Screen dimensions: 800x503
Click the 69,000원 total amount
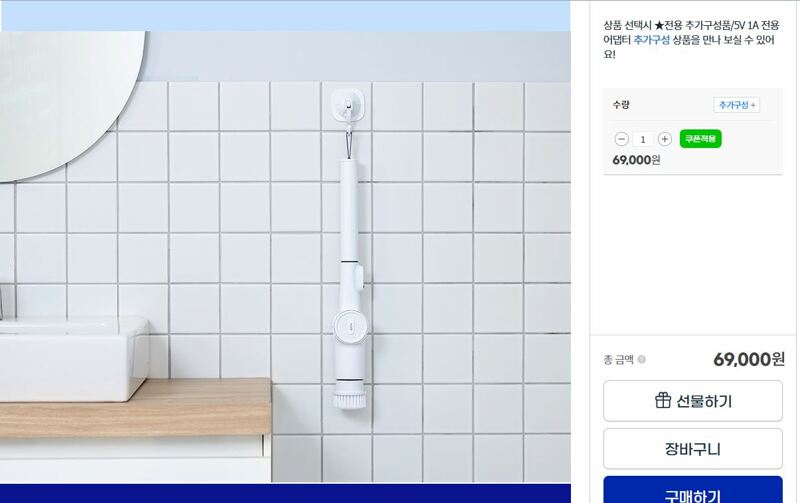[748, 360]
